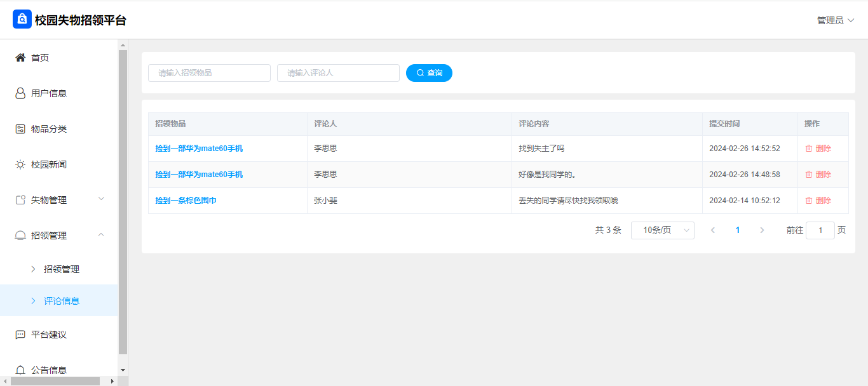Open the 管理员 account dropdown
This screenshot has height=386, width=868.
pos(835,20)
